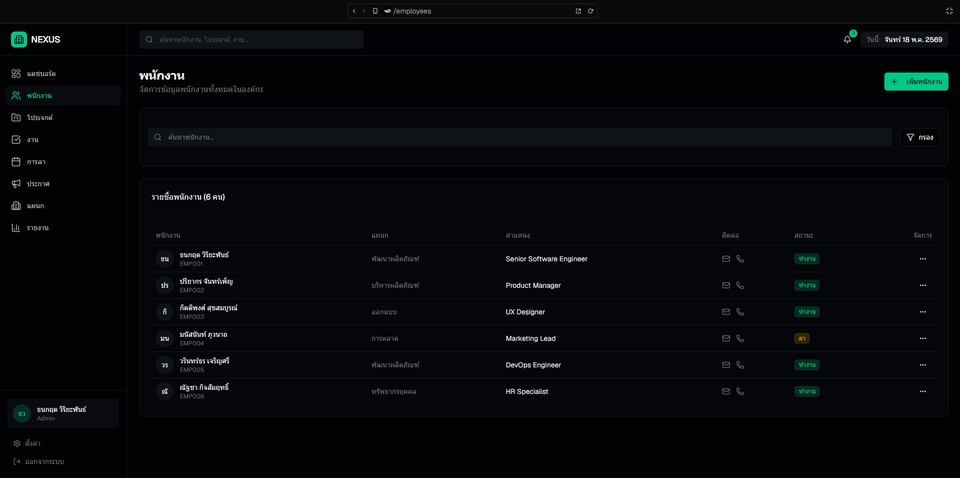Call the Product Manager via phone icon
Viewport: 960px width, 478px height.
pyautogui.click(x=740, y=285)
